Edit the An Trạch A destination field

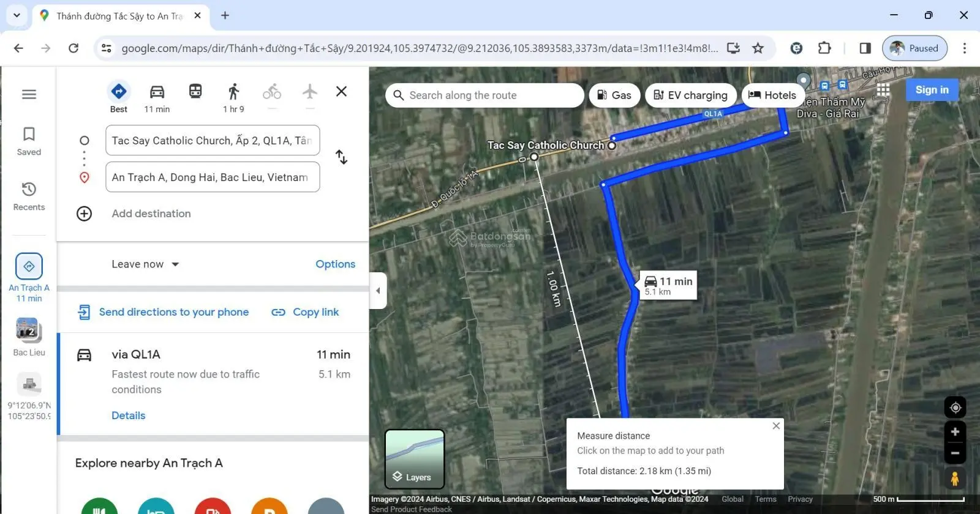click(x=213, y=177)
